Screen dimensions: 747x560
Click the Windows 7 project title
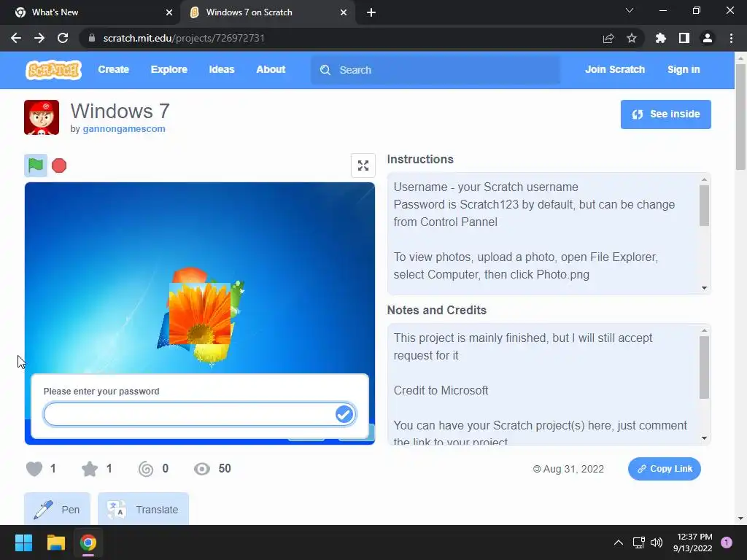pos(120,111)
